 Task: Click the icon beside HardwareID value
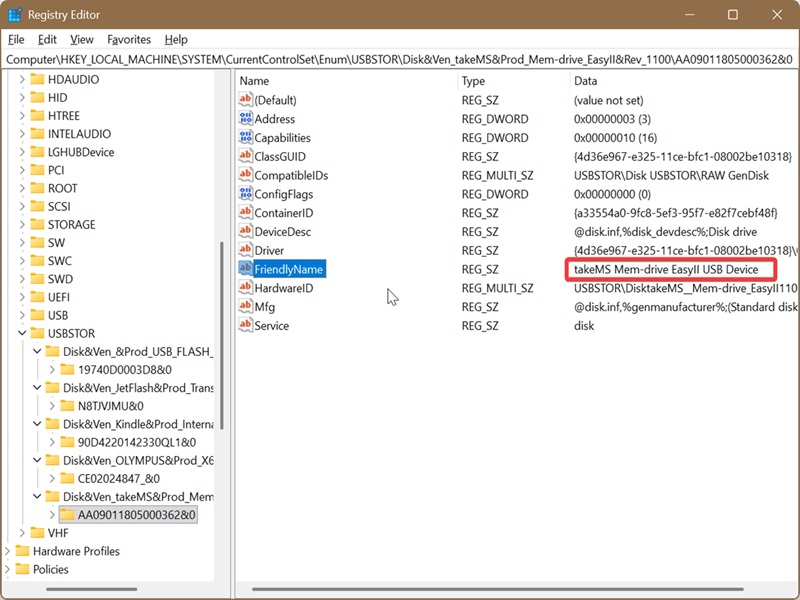click(245, 288)
